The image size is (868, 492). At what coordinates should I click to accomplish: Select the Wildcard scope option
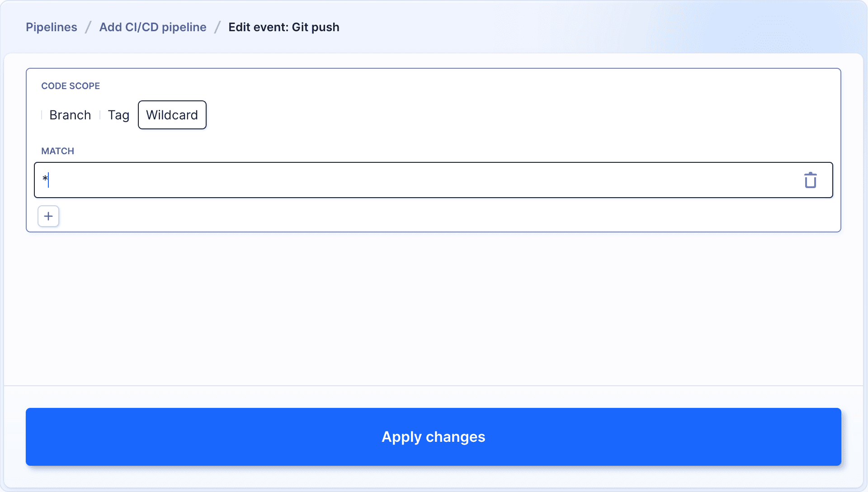(172, 115)
